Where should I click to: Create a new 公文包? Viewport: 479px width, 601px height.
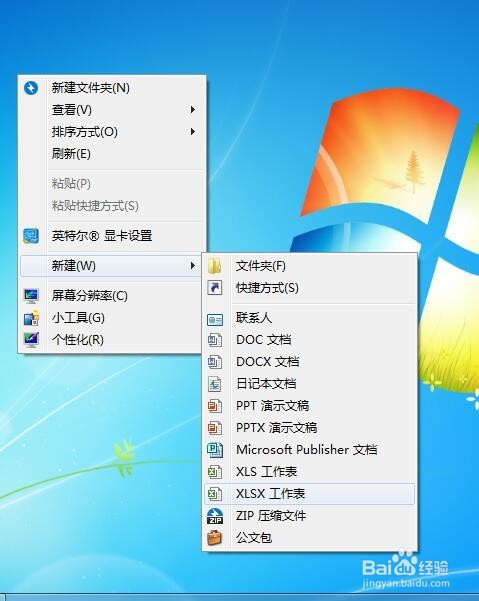pyautogui.click(x=310, y=538)
